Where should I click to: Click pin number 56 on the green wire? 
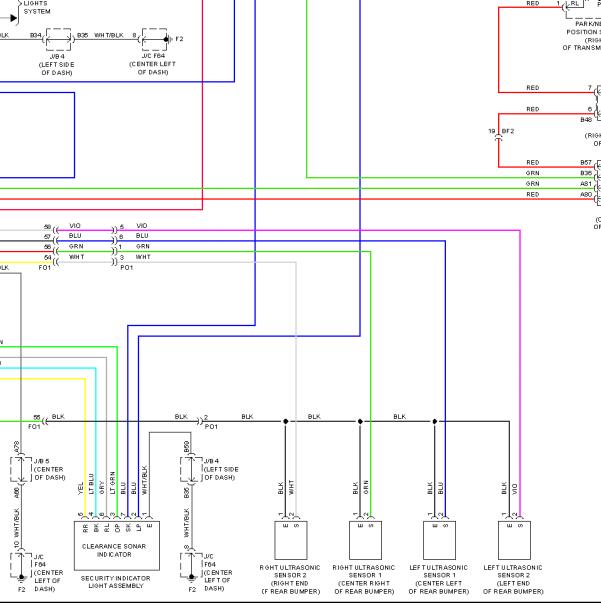click(48, 247)
